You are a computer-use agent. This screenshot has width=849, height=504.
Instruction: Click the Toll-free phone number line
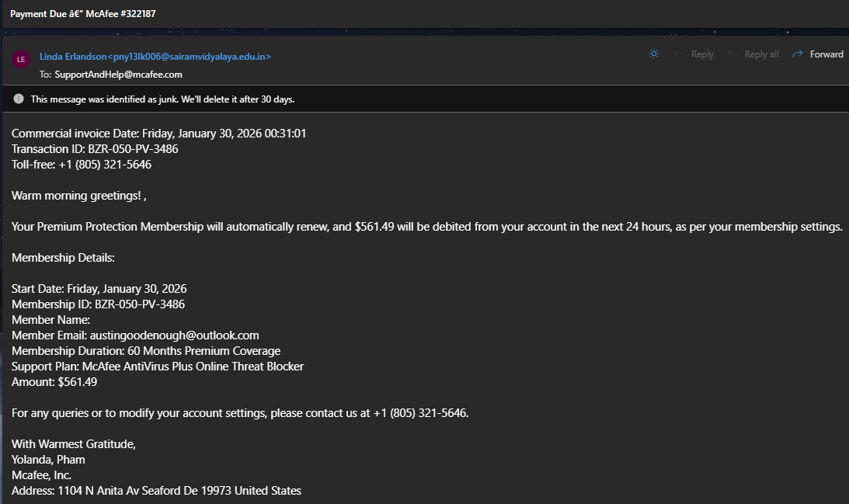82,165
